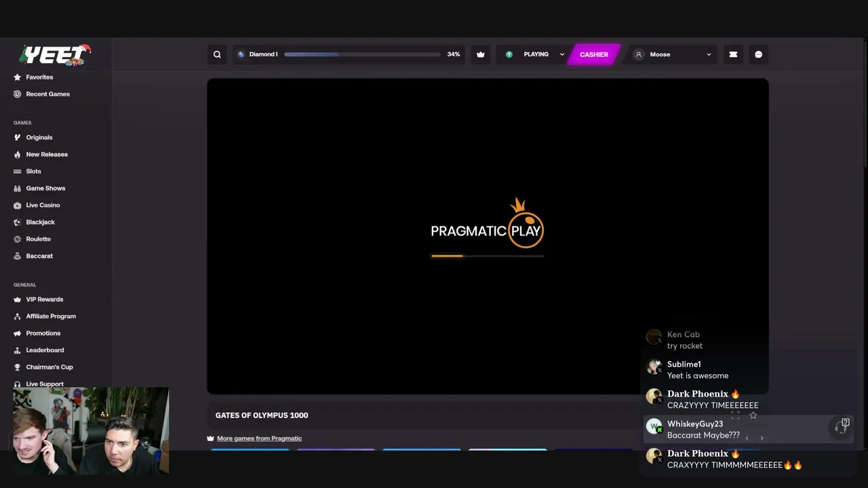Open the search icon in top bar

tap(217, 54)
